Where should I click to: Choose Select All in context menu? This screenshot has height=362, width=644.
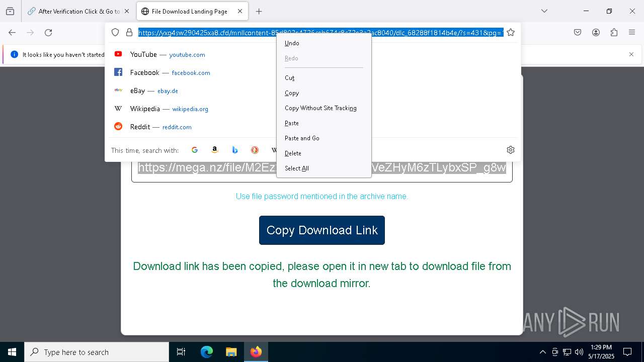coord(324,168)
